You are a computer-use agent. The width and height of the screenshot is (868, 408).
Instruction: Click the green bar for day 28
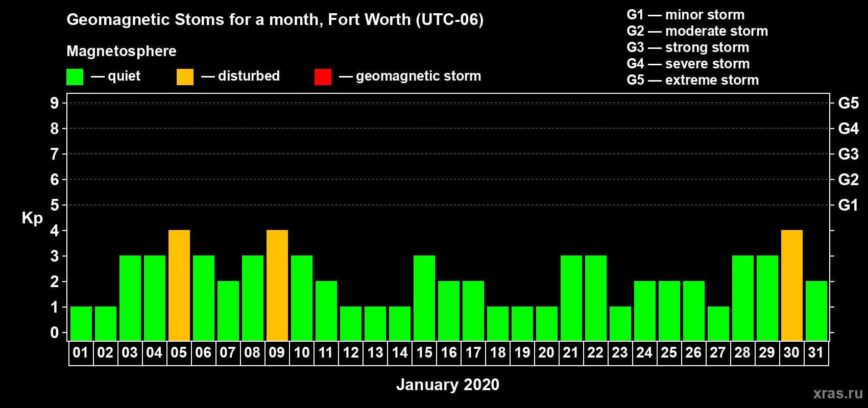(x=743, y=298)
